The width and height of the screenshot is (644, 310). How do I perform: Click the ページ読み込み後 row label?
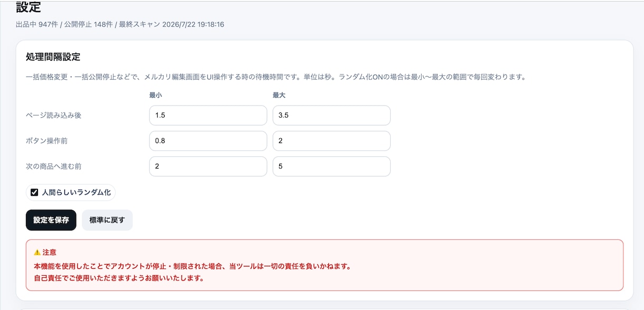point(54,115)
